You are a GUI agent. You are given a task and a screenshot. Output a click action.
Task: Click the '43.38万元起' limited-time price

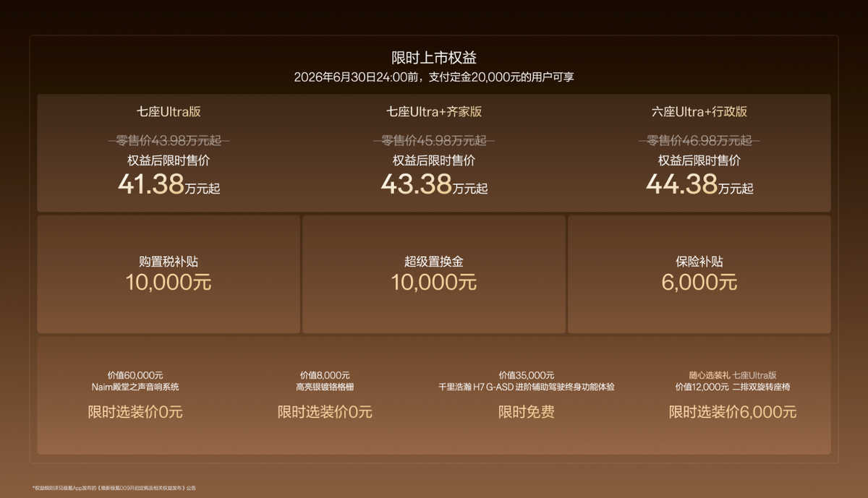(x=434, y=185)
